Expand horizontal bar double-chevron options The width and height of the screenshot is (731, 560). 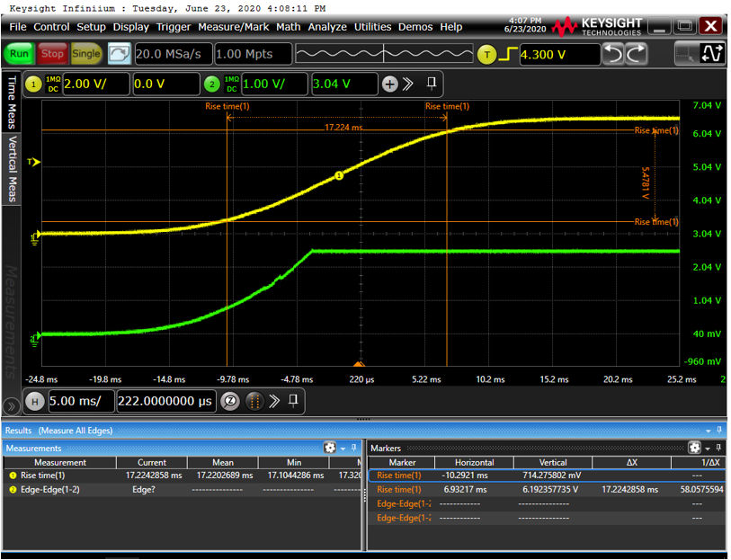274,401
